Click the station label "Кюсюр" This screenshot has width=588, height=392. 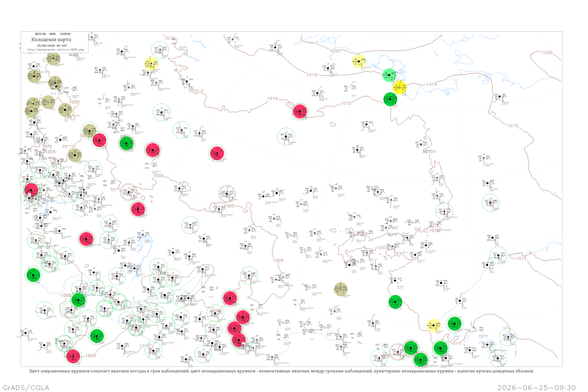point(395,105)
